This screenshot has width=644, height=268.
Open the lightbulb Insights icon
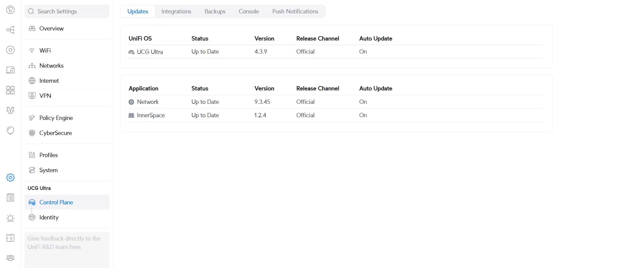(10, 131)
